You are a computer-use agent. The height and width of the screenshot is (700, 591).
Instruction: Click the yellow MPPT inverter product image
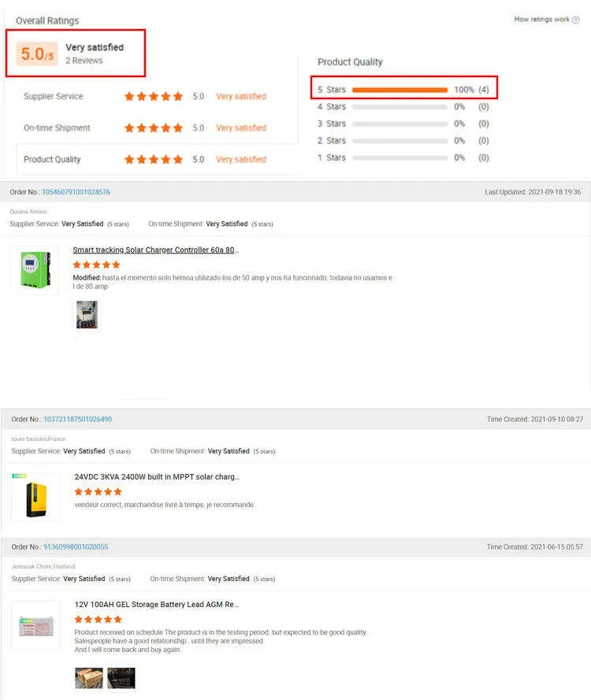35,498
